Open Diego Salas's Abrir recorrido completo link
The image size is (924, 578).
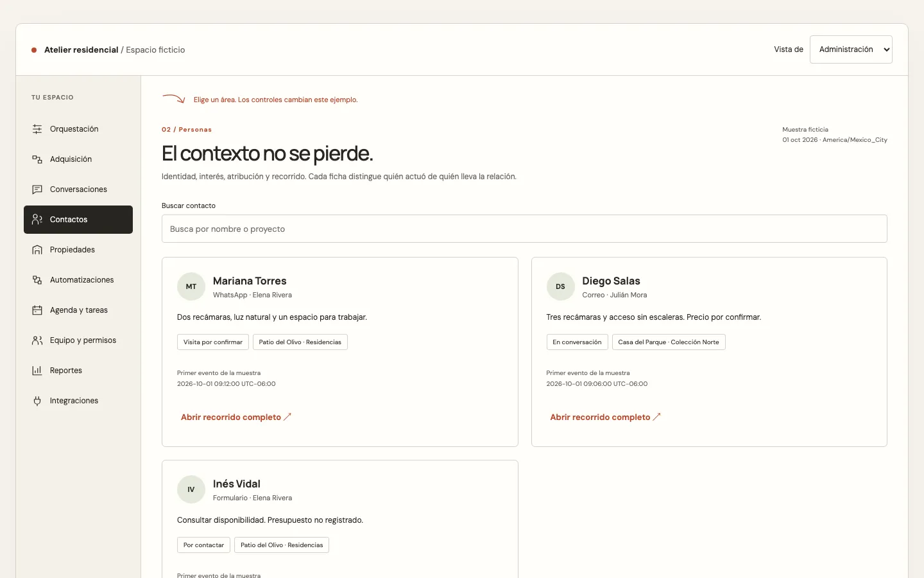[605, 417]
